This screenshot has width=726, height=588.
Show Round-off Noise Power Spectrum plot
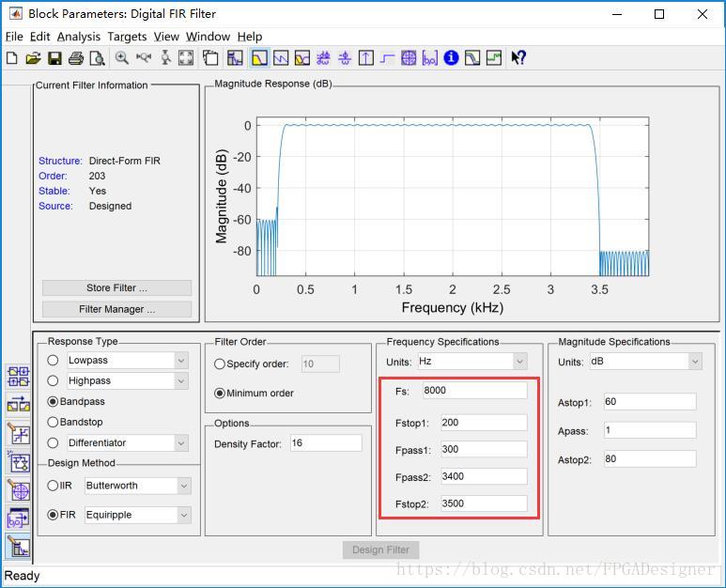click(494, 58)
